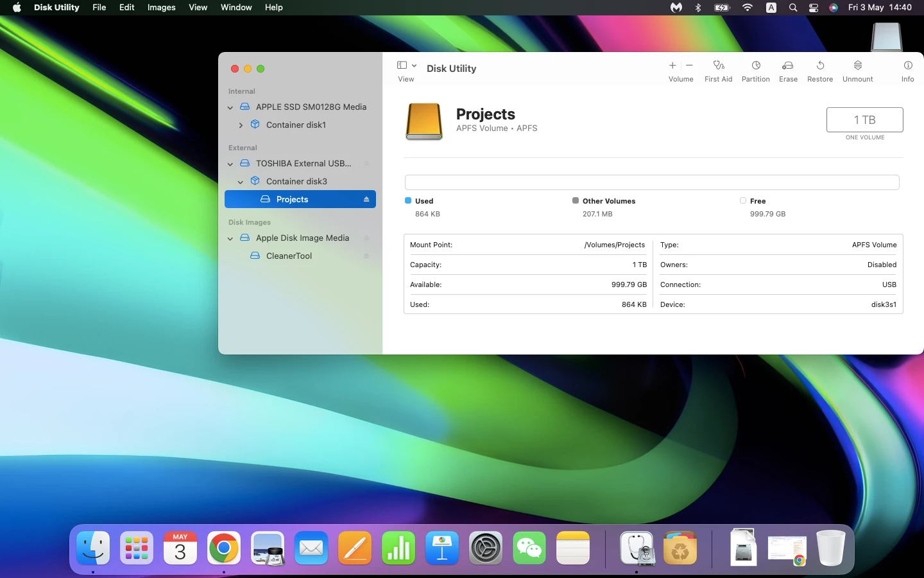Click the First Aid toolbar icon
This screenshot has height=578, width=924.
coord(718,66)
